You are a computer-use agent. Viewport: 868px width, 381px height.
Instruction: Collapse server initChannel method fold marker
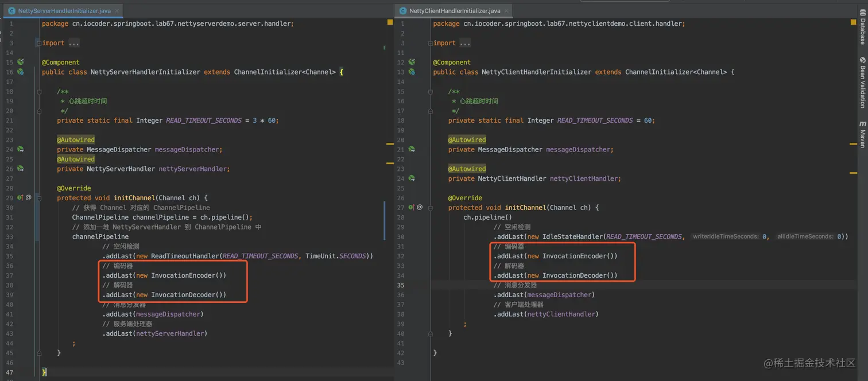pyautogui.click(x=38, y=197)
